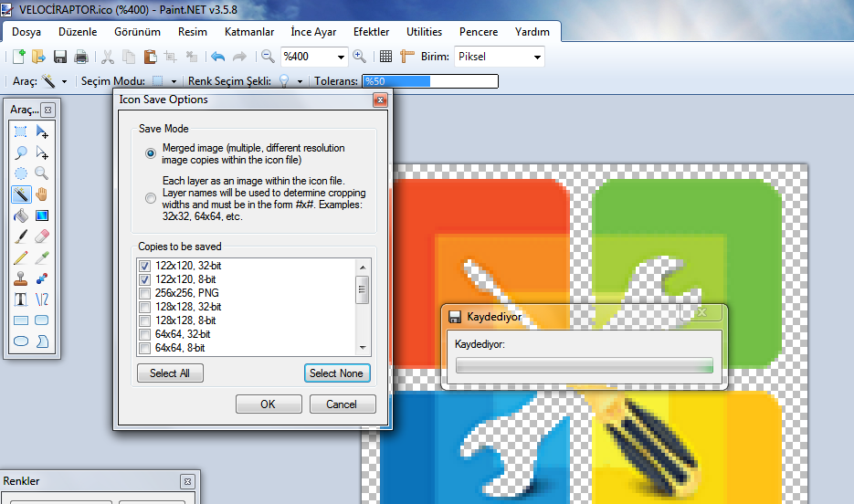Open the Seçim Modu dropdown

pyautogui.click(x=174, y=81)
